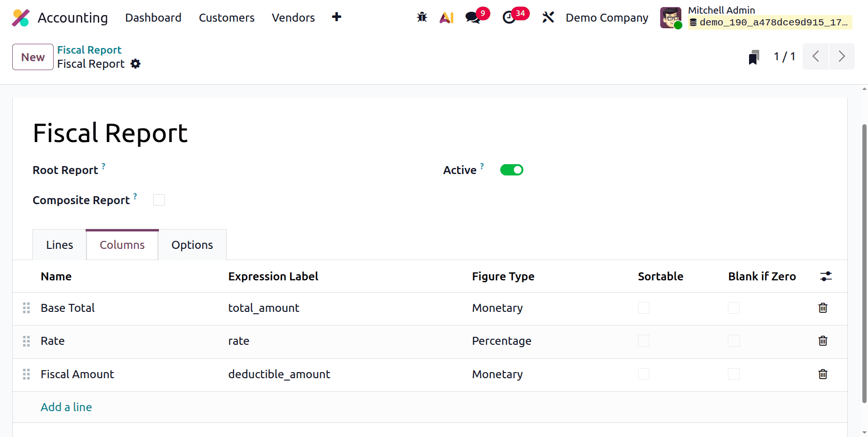The image size is (868, 437).
Task: Enable Blank if Zero for Rate
Action: pos(734,341)
